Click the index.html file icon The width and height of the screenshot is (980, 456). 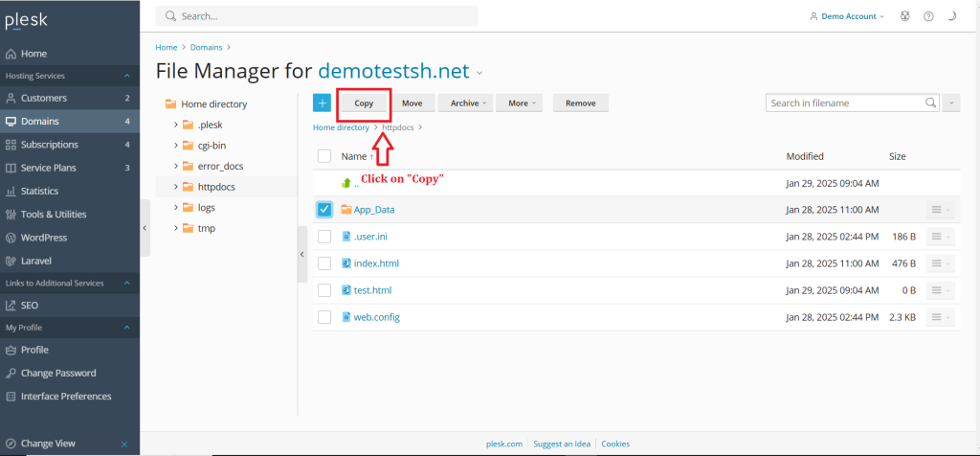346,263
